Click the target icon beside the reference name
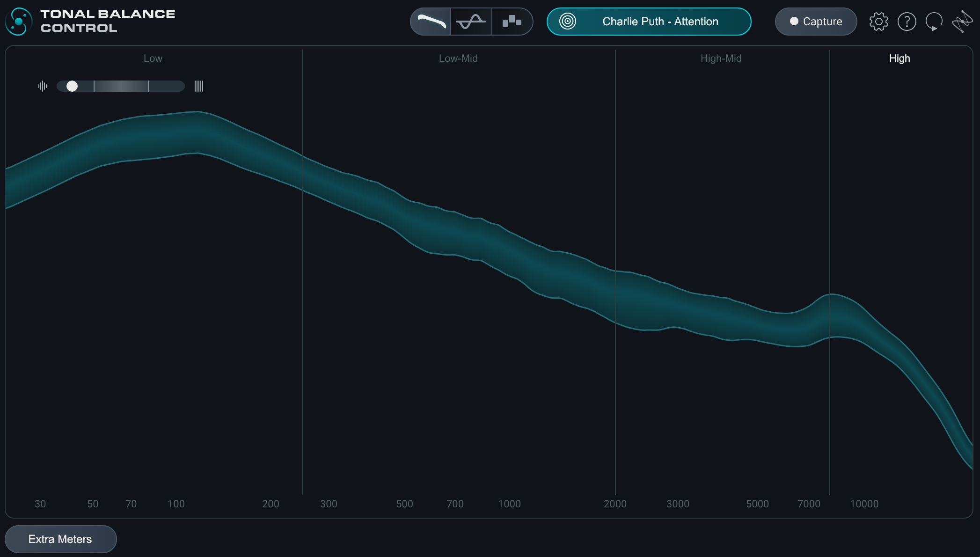The height and width of the screenshot is (557, 980). (x=568, y=22)
